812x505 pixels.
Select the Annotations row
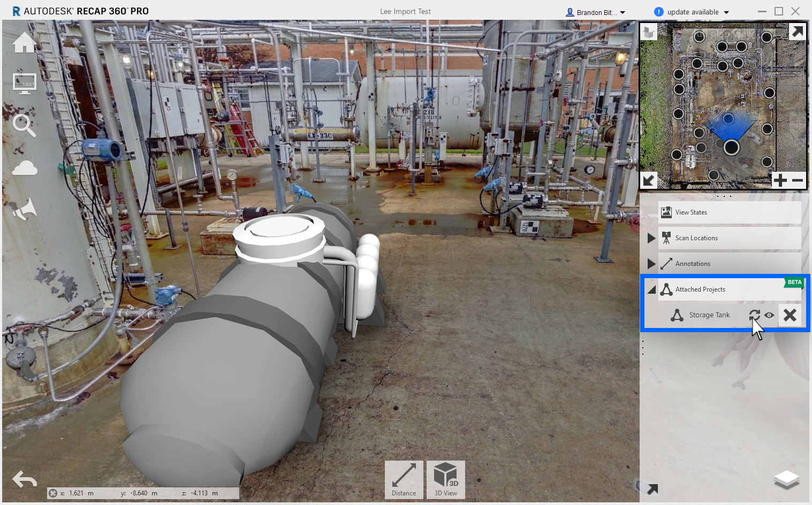tap(730, 264)
